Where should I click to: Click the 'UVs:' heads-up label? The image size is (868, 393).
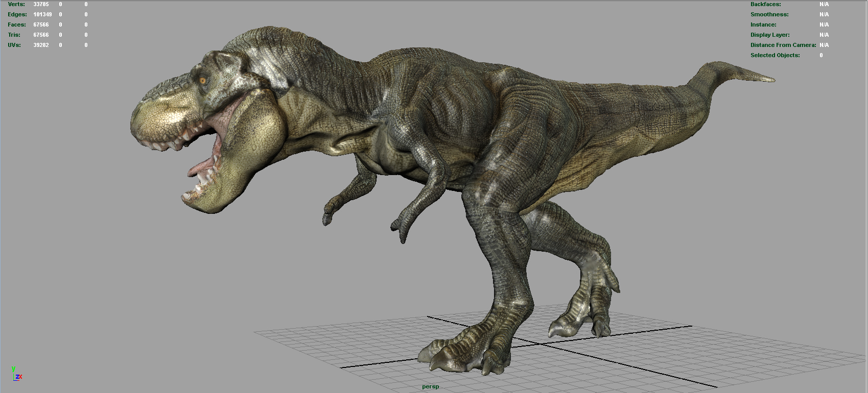tap(14, 45)
